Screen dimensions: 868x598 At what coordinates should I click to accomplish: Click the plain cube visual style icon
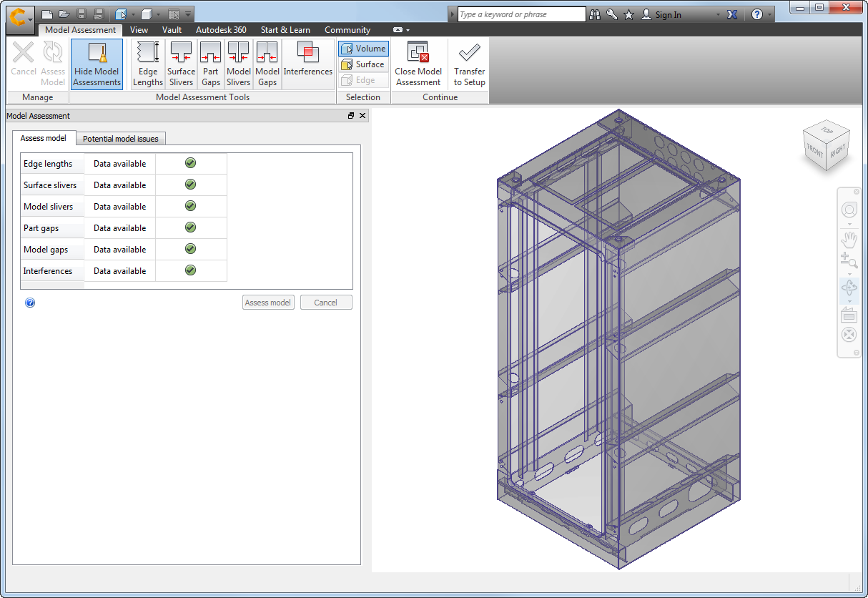146,14
